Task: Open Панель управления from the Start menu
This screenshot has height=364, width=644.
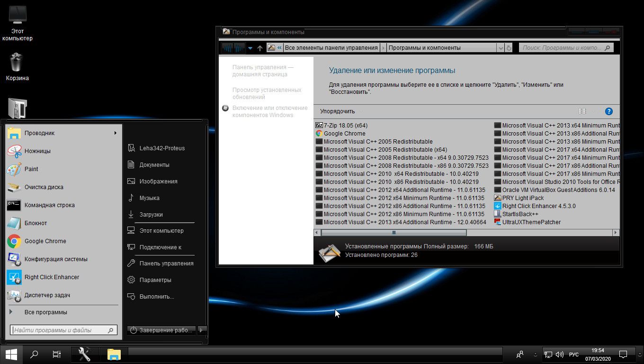Action: [161, 264]
